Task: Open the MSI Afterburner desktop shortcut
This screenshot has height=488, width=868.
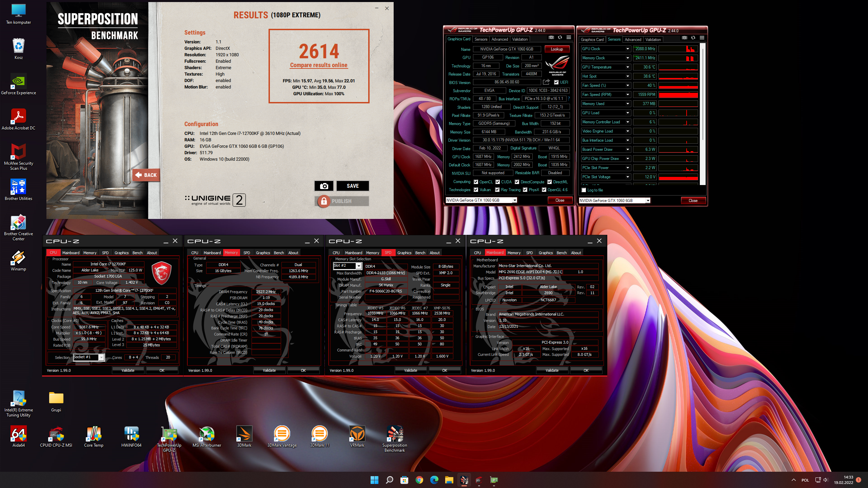Action: pyautogui.click(x=207, y=437)
